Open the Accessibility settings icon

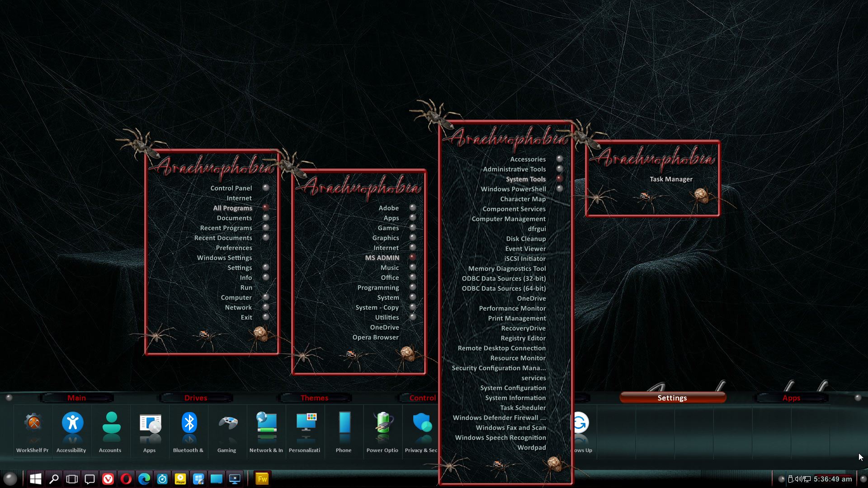click(x=72, y=423)
